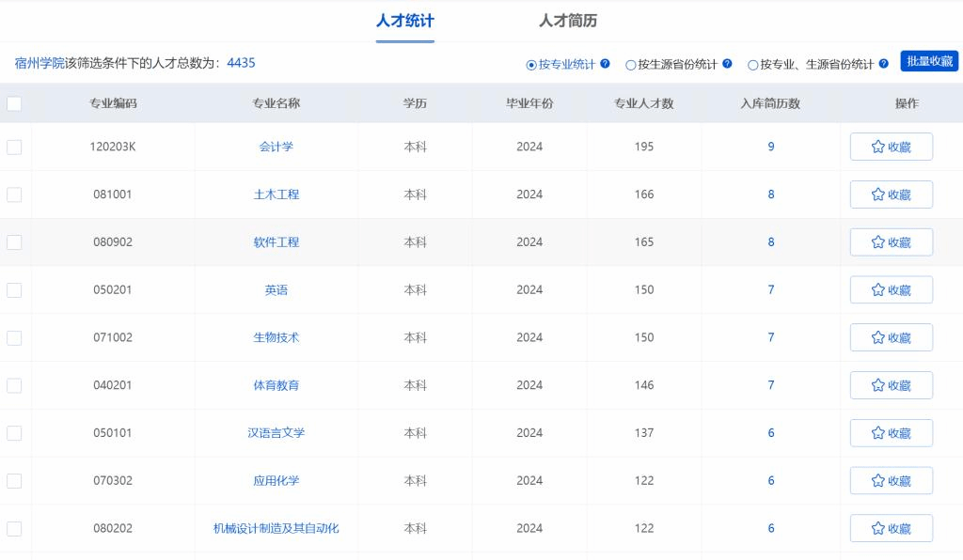The image size is (963, 560).
Task: Click resume count 9 for 会计学
Action: [771, 147]
